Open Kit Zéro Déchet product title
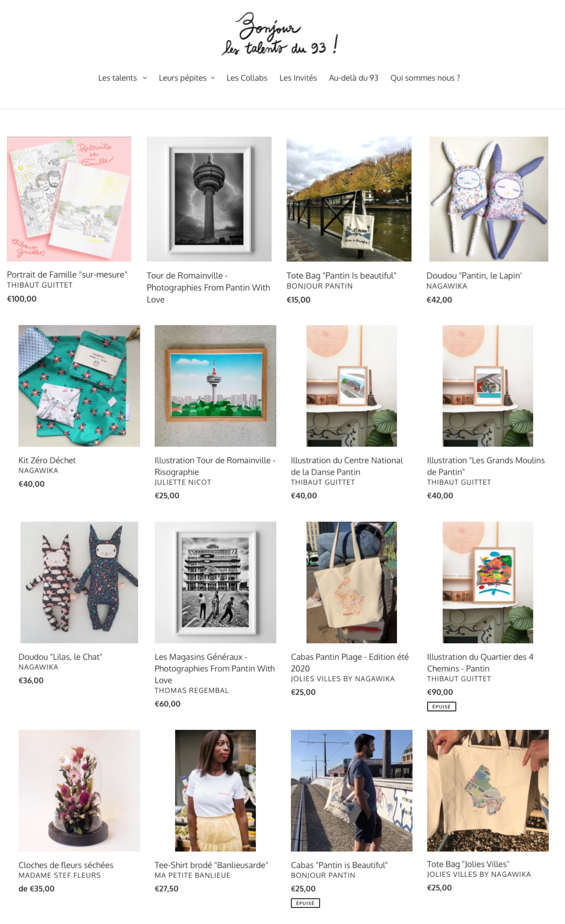The image size is (565, 924). [47, 460]
